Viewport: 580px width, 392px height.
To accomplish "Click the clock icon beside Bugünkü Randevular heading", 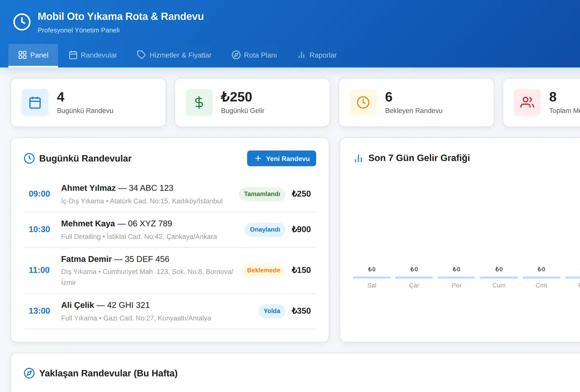I will tap(29, 159).
